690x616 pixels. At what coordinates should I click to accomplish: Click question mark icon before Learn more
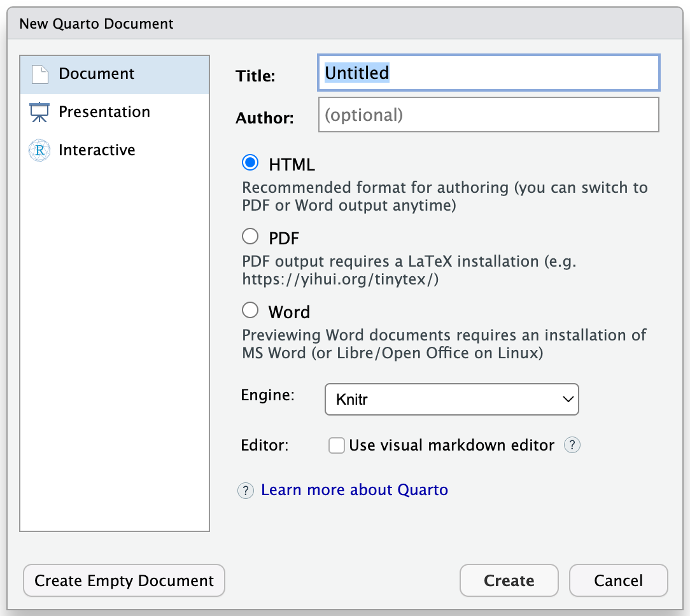(x=246, y=490)
